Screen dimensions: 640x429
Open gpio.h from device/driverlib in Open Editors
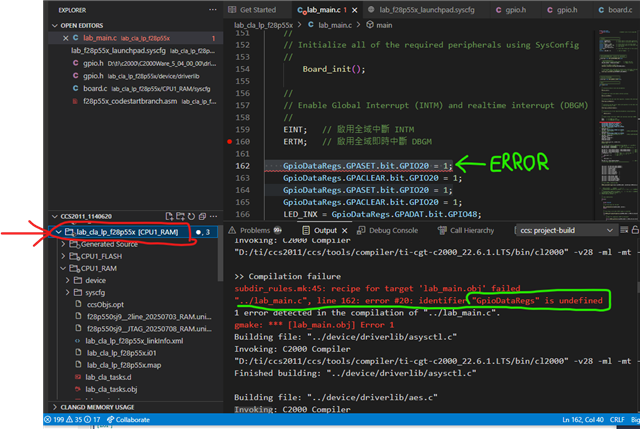(136, 76)
